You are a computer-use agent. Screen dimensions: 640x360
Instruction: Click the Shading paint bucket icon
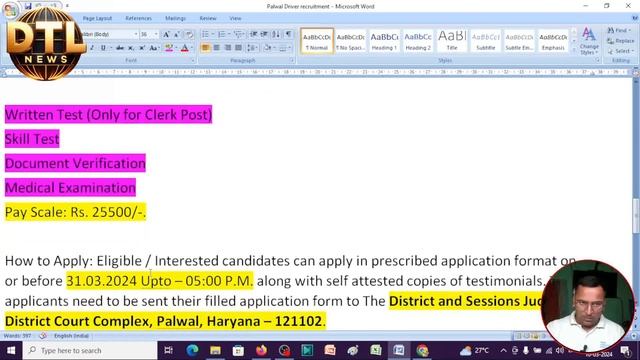click(x=268, y=48)
